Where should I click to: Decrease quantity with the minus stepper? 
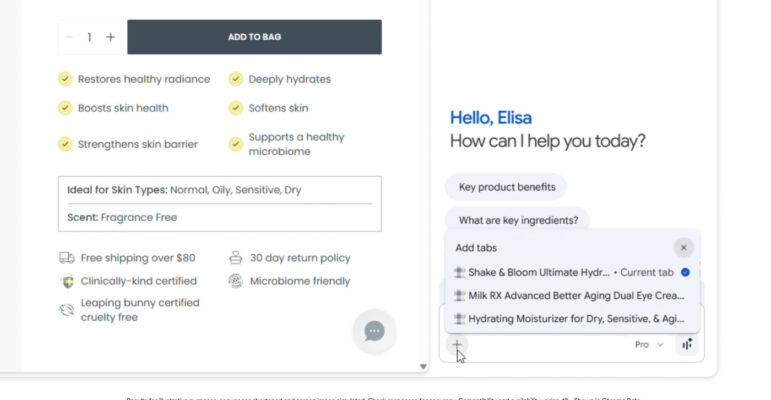pos(69,37)
